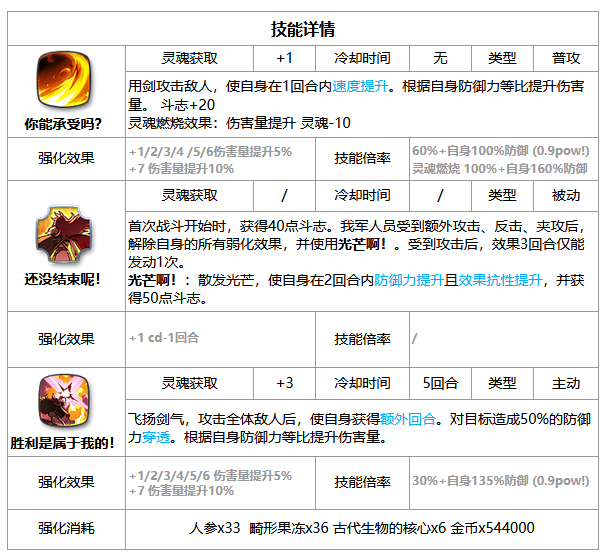Click the pink burst active skill icon

[66, 399]
